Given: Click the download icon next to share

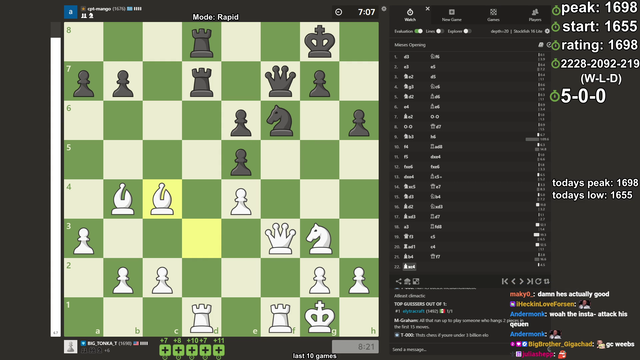Looking at the screenshot, I should click(x=407, y=281).
